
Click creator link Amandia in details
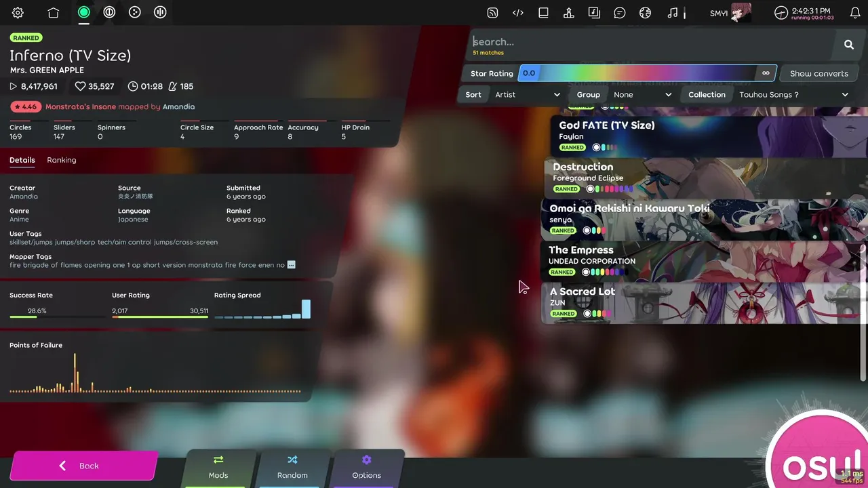[x=24, y=197]
